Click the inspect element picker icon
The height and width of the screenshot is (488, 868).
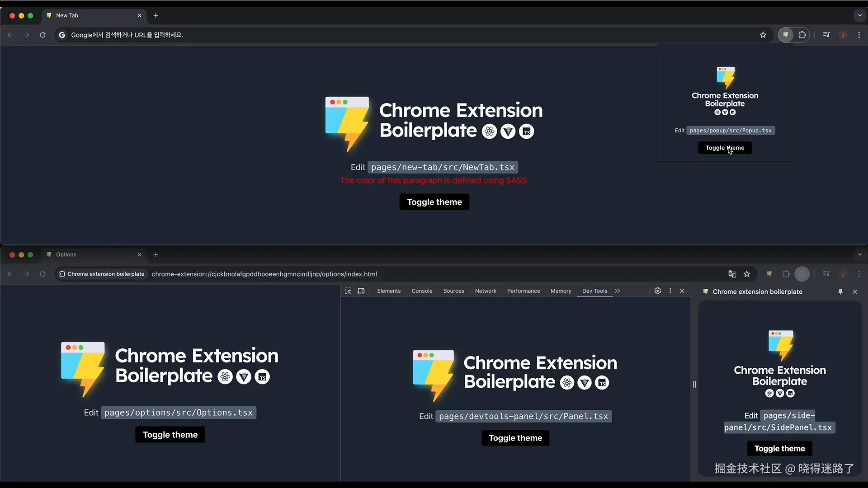pyautogui.click(x=348, y=291)
